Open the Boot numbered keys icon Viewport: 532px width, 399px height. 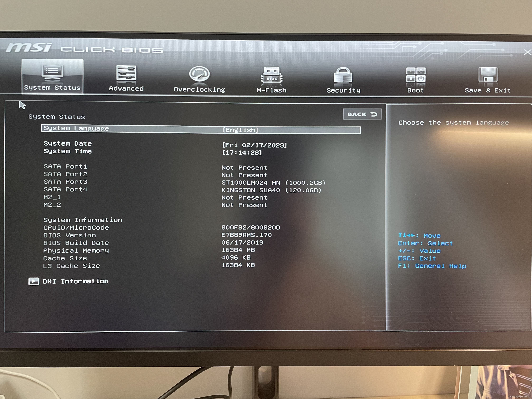click(x=416, y=75)
